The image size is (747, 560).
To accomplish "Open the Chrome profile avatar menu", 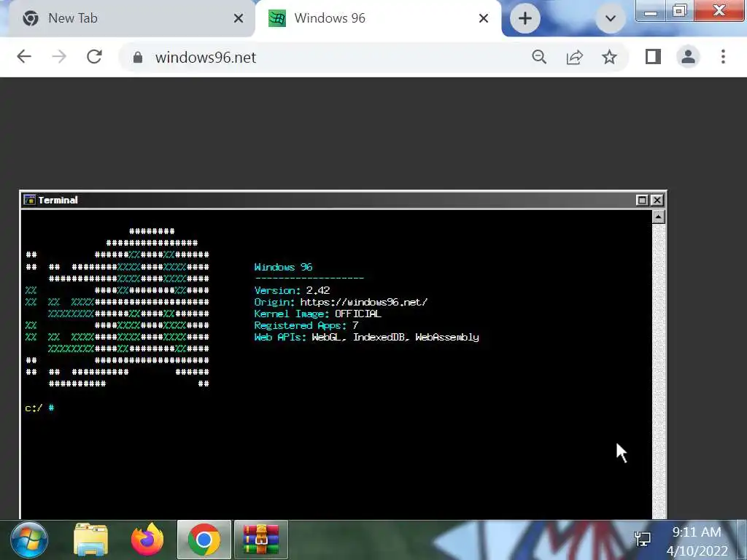I will click(688, 57).
